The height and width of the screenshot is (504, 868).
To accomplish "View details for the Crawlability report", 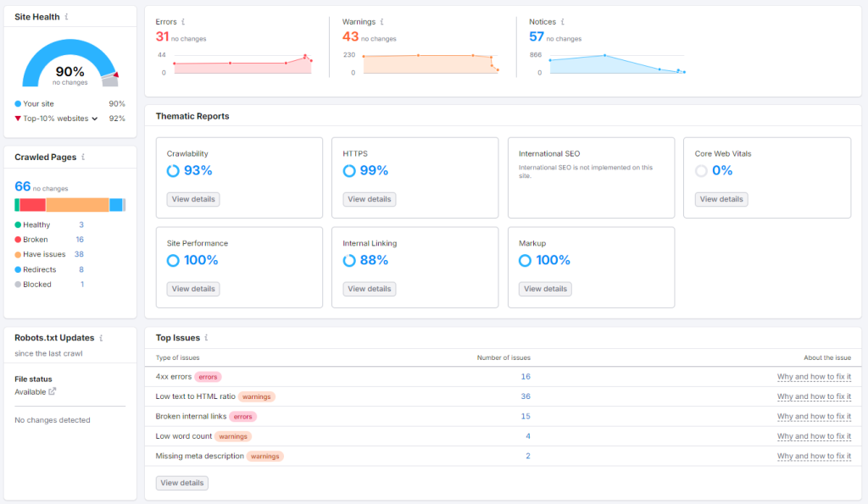I will coord(193,199).
